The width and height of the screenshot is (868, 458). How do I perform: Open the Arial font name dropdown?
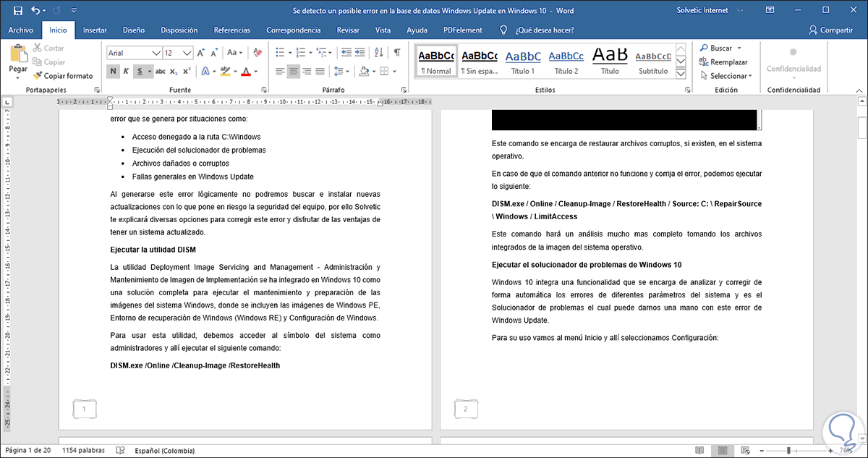(x=156, y=53)
